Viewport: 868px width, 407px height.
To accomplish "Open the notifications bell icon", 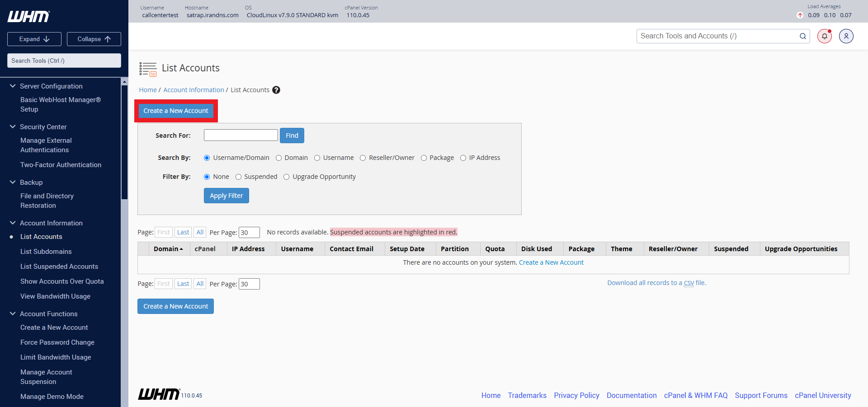I will click(824, 36).
